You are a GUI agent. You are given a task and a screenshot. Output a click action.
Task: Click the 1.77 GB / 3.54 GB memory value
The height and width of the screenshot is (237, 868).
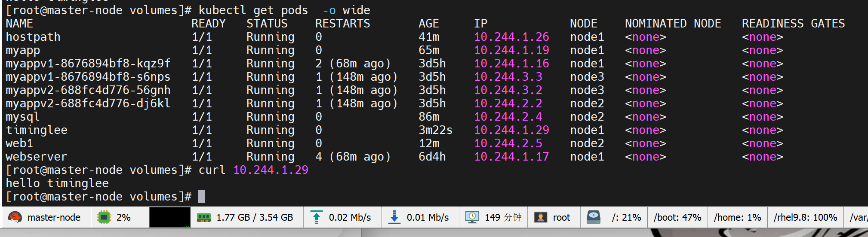[x=255, y=217]
